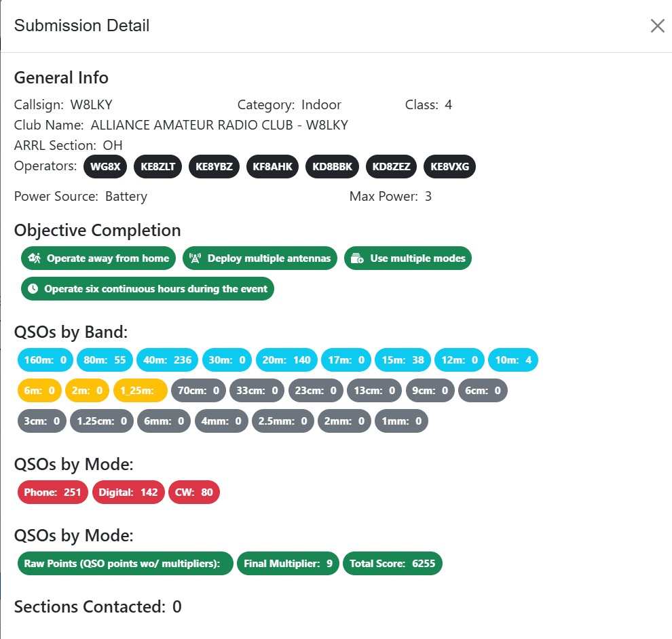
Task: Close the Submission Detail dialog
Action: click(x=657, y=26)
